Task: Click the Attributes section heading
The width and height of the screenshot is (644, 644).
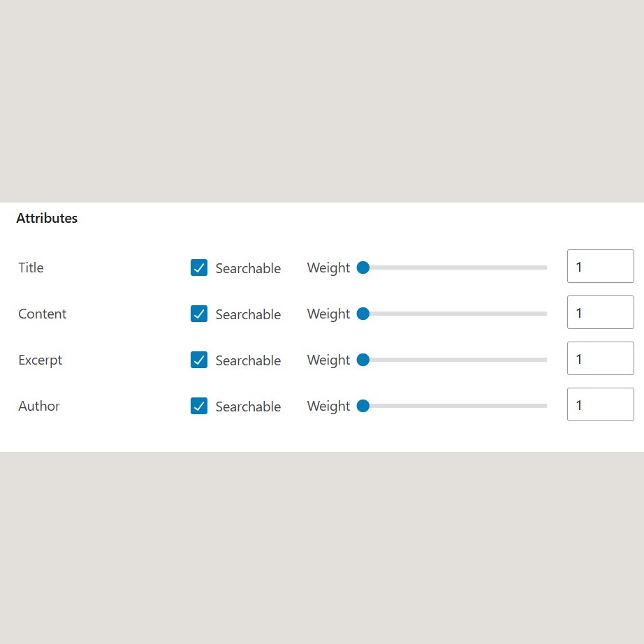Action: tap(47, 218)
